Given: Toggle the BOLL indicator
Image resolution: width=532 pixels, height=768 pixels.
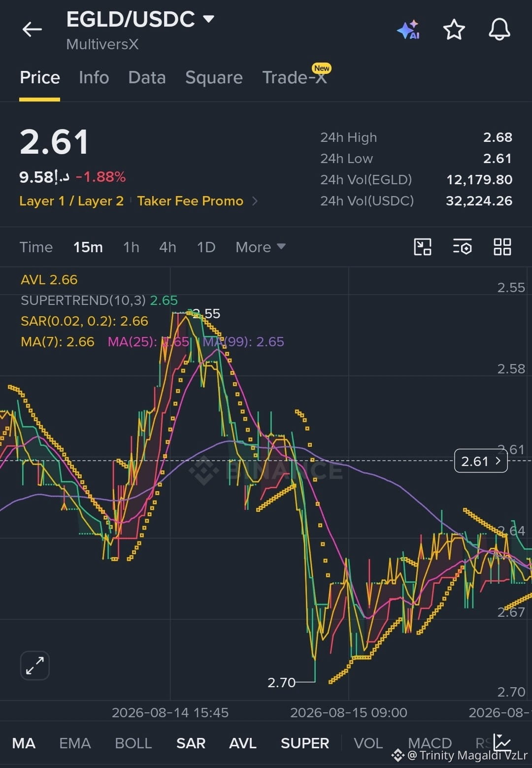Looking at the screenshot, I should [133, 743].
